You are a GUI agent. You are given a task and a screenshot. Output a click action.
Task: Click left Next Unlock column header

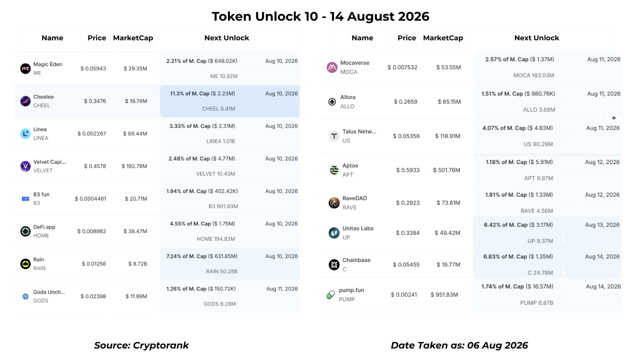[x=227, y=38]
